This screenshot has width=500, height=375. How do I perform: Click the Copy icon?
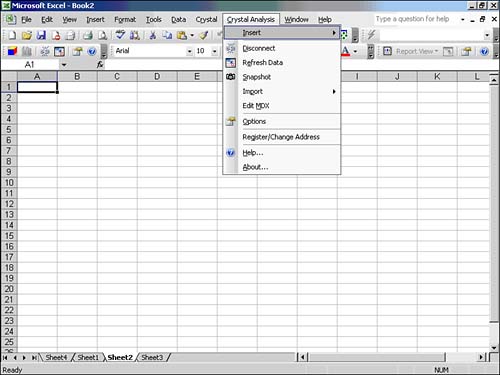(x=167, y=35)
